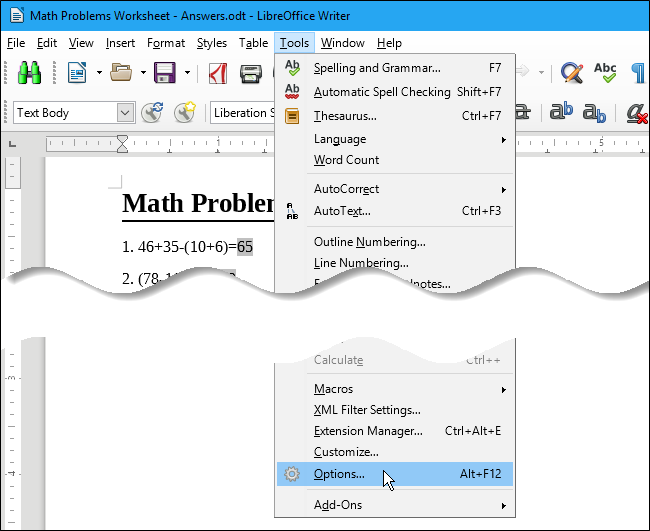This screenshot has height=531, width=650.
Task: Open a file using the folder icon
Action: point(121,73)
